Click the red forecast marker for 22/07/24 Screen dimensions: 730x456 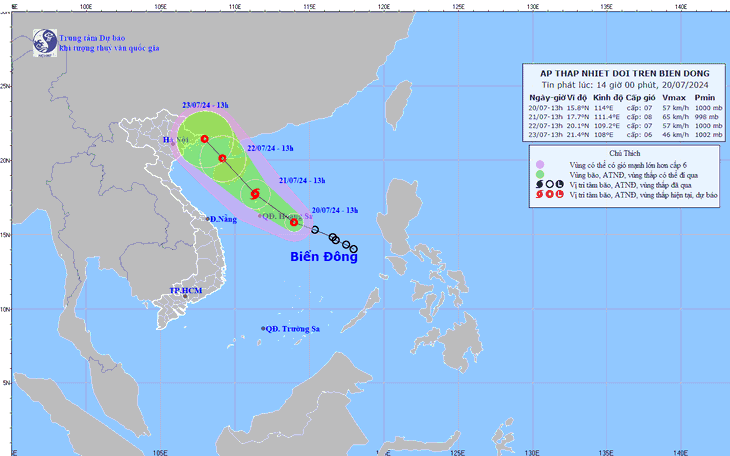click(x=223, y=158)
